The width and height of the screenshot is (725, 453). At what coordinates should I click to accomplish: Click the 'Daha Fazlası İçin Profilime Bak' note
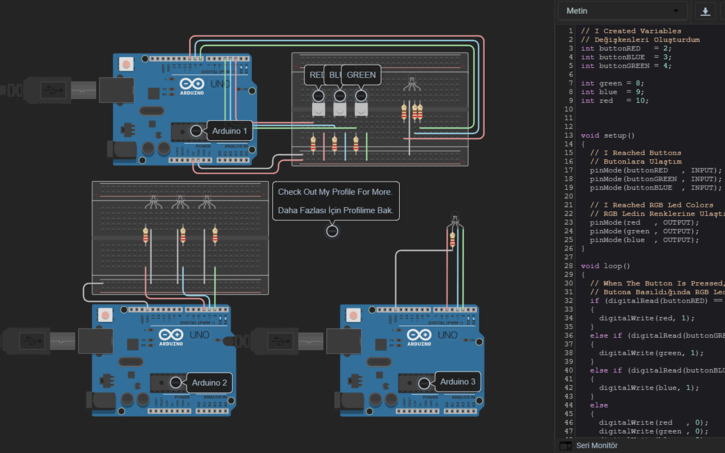(335, 211)
